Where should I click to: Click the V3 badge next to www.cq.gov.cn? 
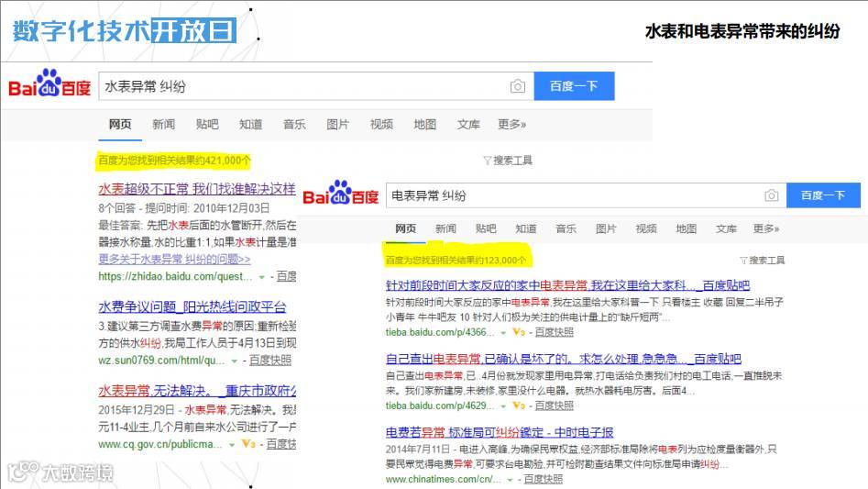click(x=248, y=444)
